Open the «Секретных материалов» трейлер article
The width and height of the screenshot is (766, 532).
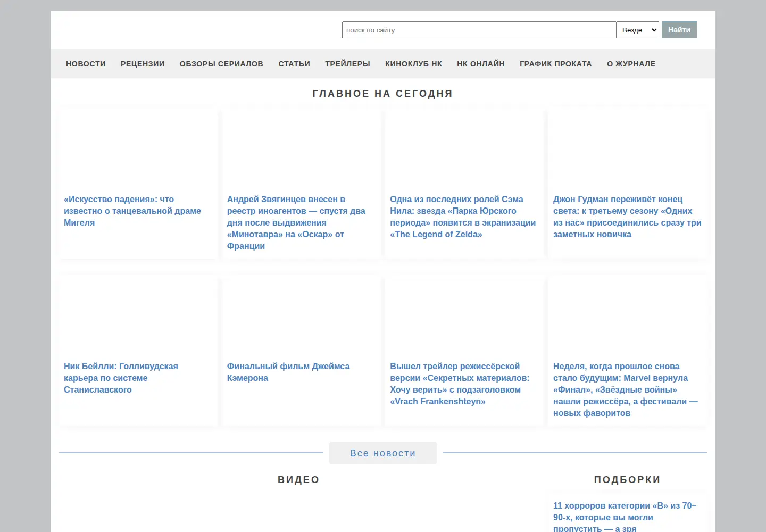point(460,384)
